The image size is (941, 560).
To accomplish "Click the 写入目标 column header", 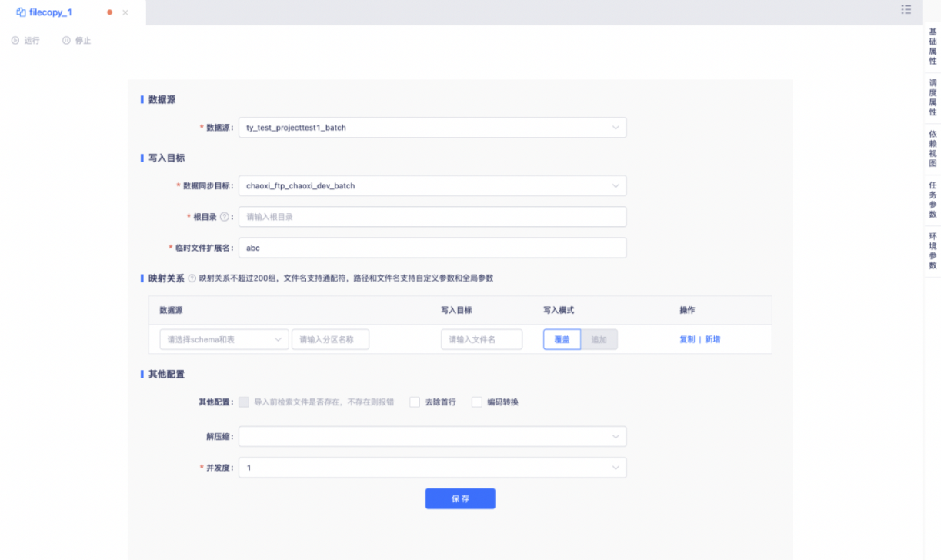I will point(456,310).
